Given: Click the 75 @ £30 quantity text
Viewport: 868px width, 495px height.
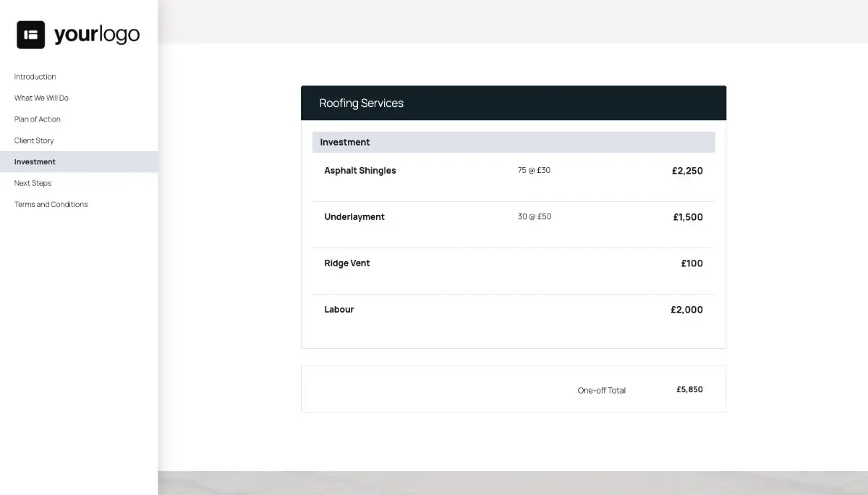Looking at the screenshot, I should click(x=534, y=170).
